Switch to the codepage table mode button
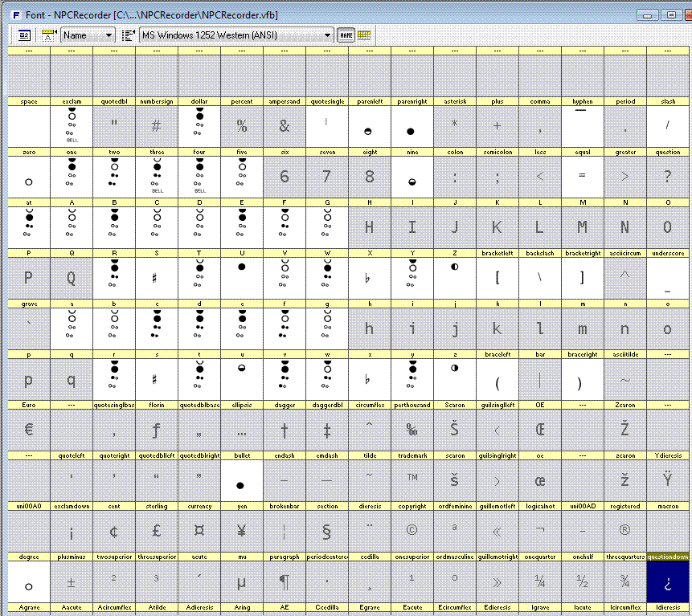692x616 pixels. coord(364,35)
